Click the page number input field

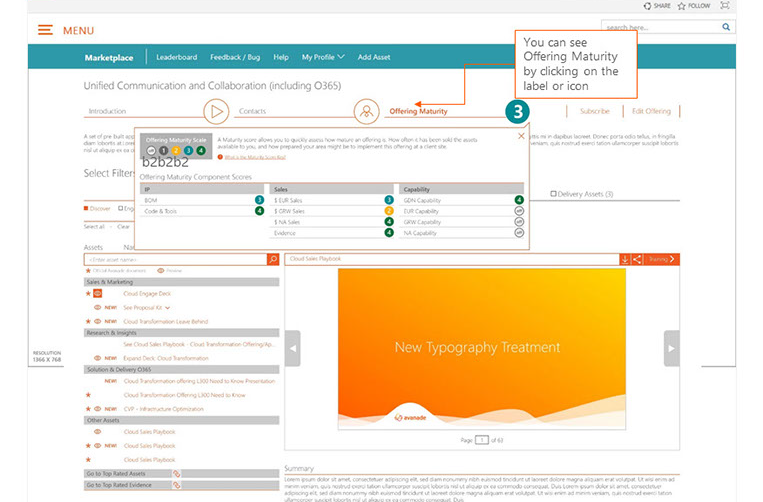click(482, 440)
